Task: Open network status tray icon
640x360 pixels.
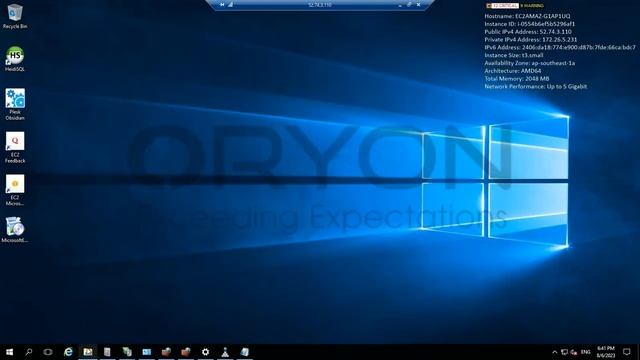Action: tap(564, 352)
